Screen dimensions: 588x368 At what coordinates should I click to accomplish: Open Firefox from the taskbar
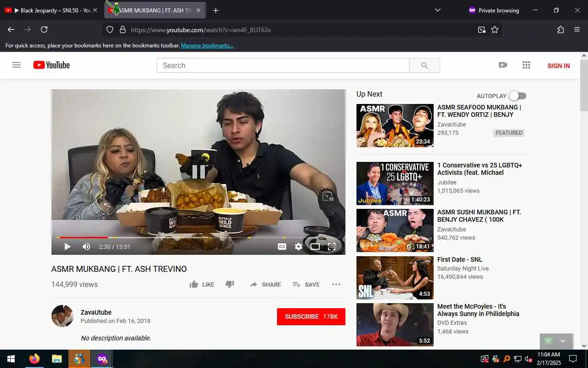point(34,359)
